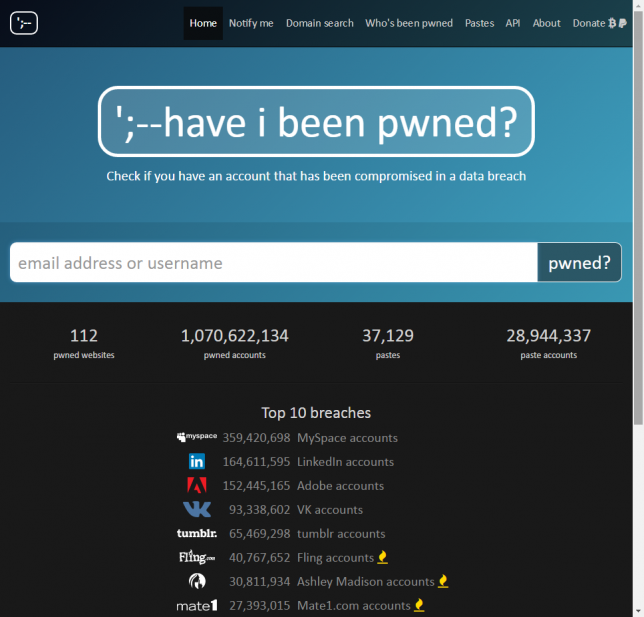The width and height of the screenshot is (644, 617).
Task: Click the Fling logo
Action: (x=197, y=557)
